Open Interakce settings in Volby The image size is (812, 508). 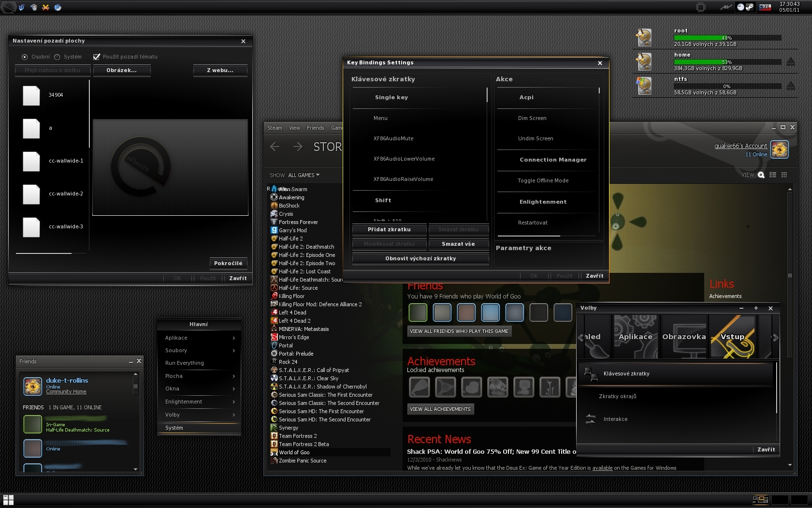pyautogui.click(x=676, y=419)
